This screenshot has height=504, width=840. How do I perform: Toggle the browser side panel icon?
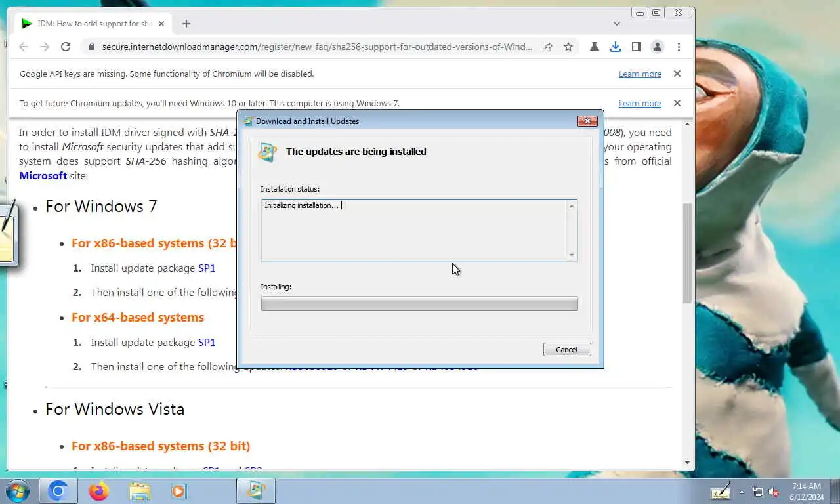tap(637, 47)
